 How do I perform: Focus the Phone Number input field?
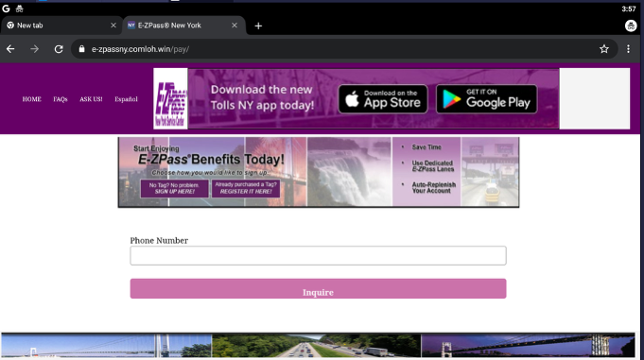click(318, 256)
